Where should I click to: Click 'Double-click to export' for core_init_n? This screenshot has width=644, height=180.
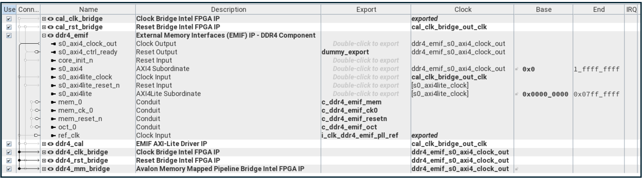point(365,61)
